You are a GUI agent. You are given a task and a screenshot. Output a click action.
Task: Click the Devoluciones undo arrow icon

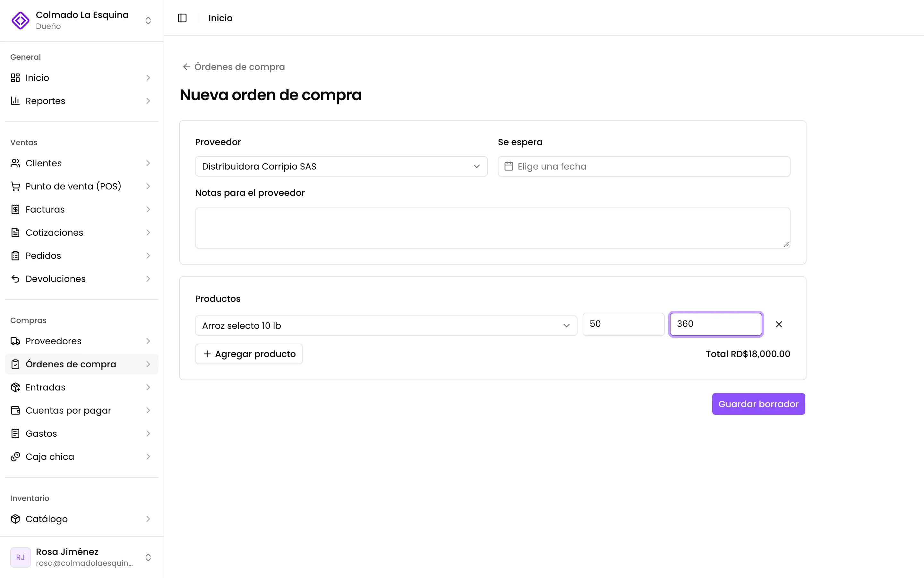point(15,279)
